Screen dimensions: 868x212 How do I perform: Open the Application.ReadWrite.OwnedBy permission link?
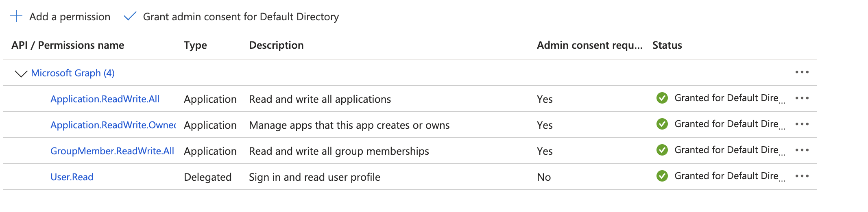(x=113, y=125)
